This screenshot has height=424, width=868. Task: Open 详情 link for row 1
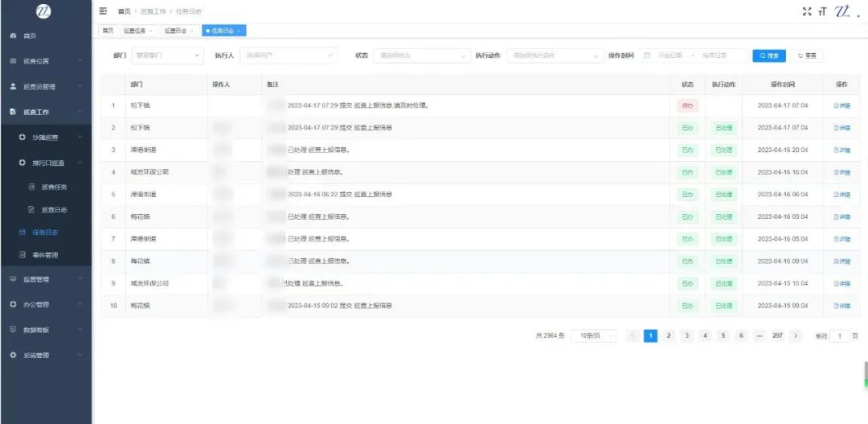842,105
